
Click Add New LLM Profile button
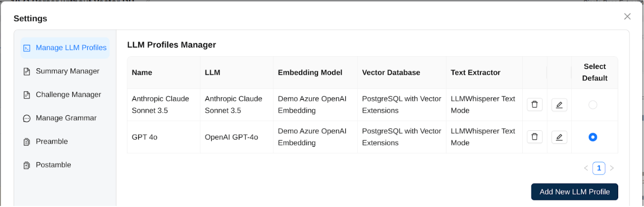[574, 192]
